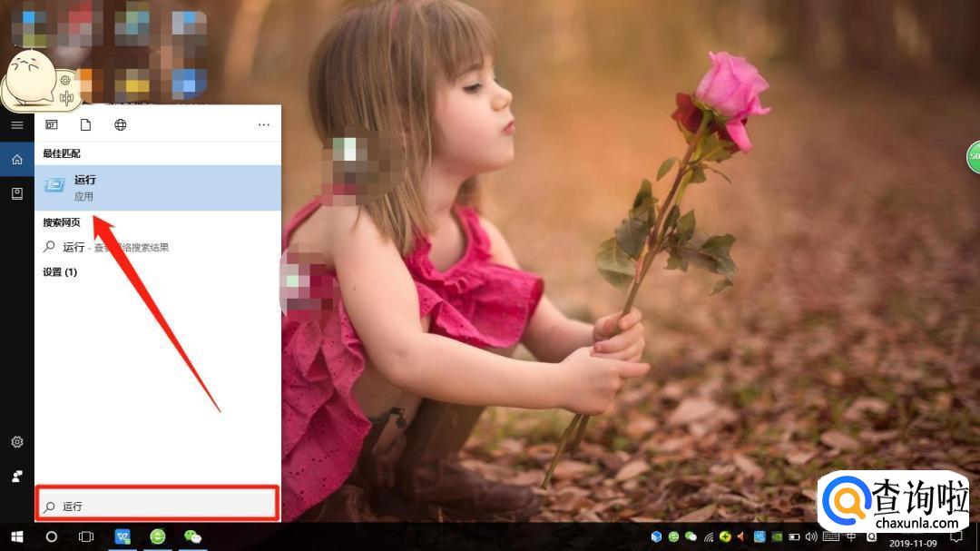This screenshot has height=551, width=980.
Task: Open the notebook icon in search sidebar
Action: 17,194
